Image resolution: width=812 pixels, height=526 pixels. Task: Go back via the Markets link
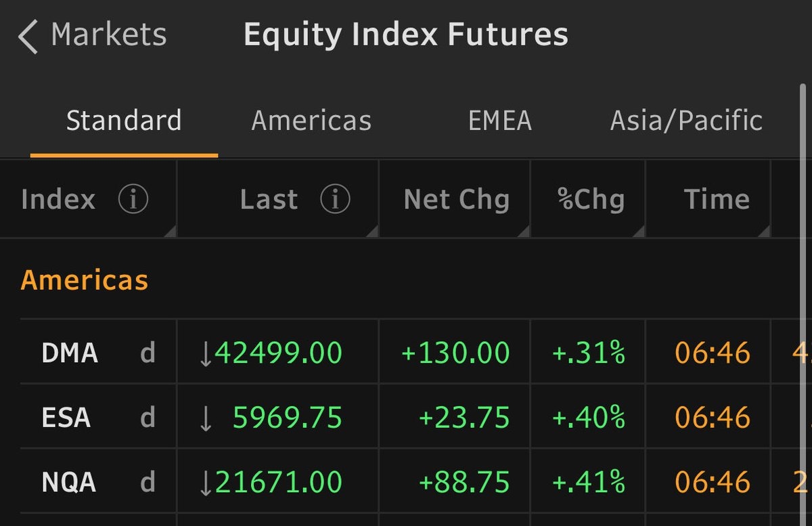point(108,35)
